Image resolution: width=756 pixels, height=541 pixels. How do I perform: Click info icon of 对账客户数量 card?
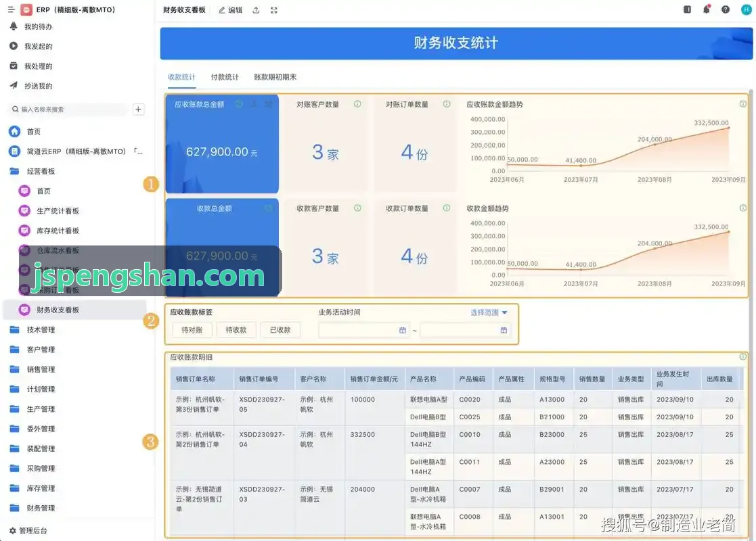pyautogui.click(x=357, y=104)
